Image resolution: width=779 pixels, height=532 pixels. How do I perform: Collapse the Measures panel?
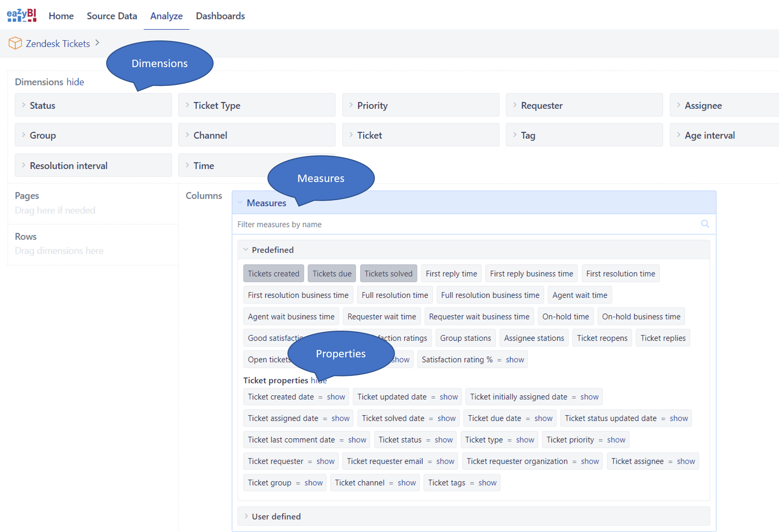tap(240, 202)
